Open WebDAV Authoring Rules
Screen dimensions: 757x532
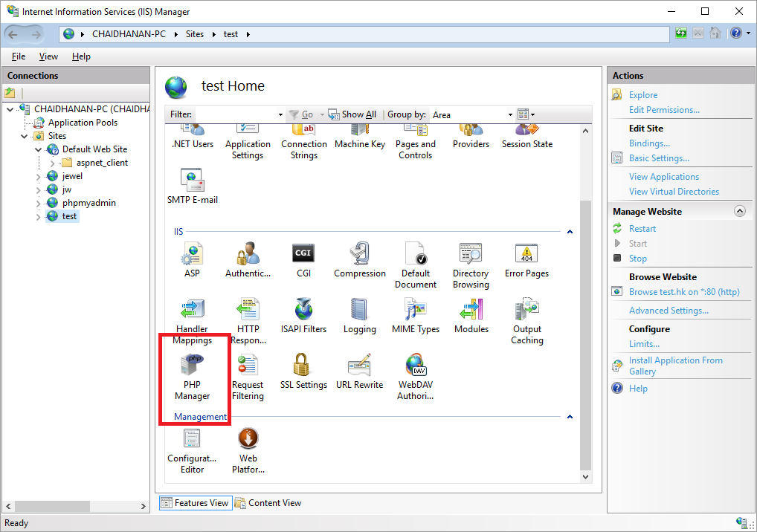[x=416, y=377]
